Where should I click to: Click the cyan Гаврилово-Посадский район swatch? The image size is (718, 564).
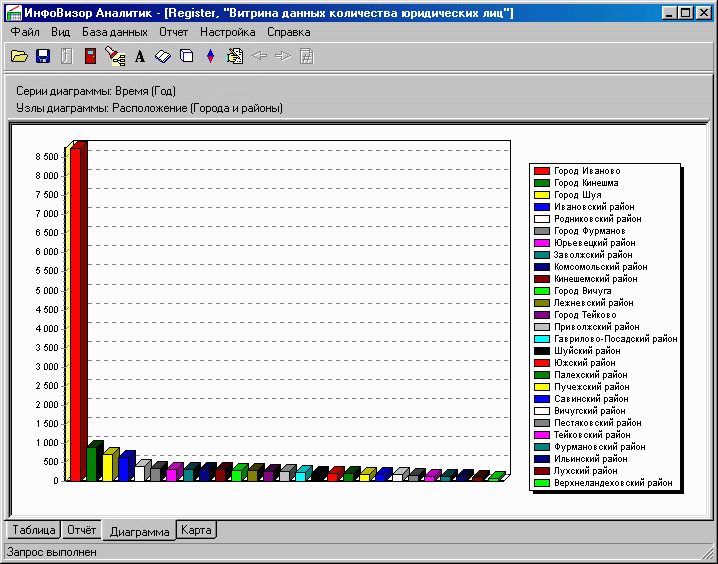click(x=542, y=339)
